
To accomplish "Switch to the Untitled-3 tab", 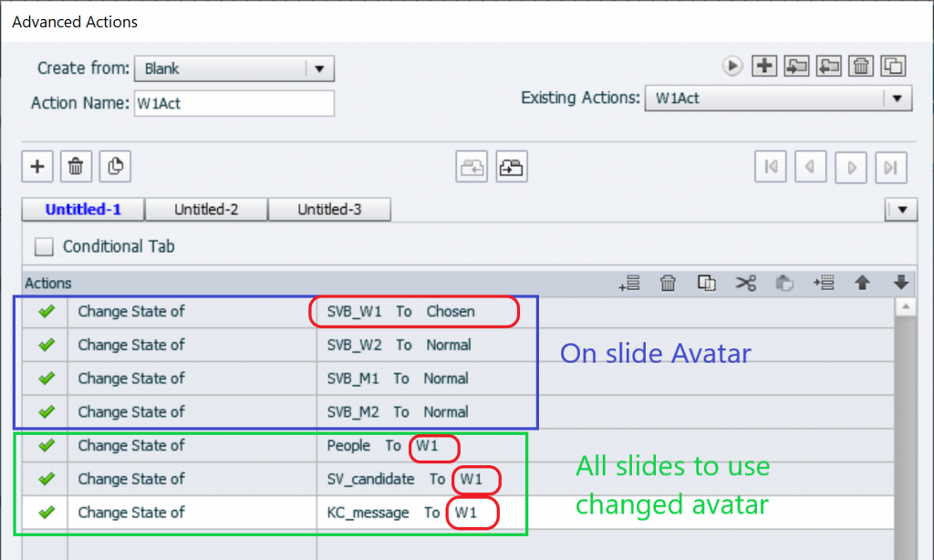I will (x=329, y=210).
